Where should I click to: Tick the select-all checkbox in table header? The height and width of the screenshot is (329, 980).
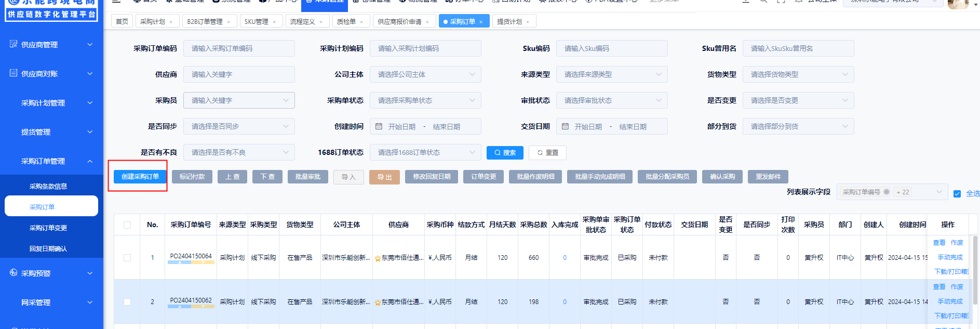click(127, 225)
